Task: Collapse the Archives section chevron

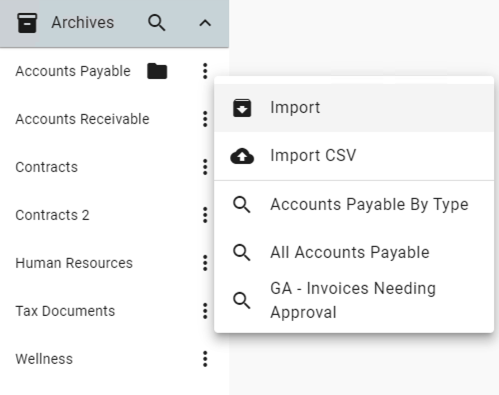Action: tap(205, 23)
